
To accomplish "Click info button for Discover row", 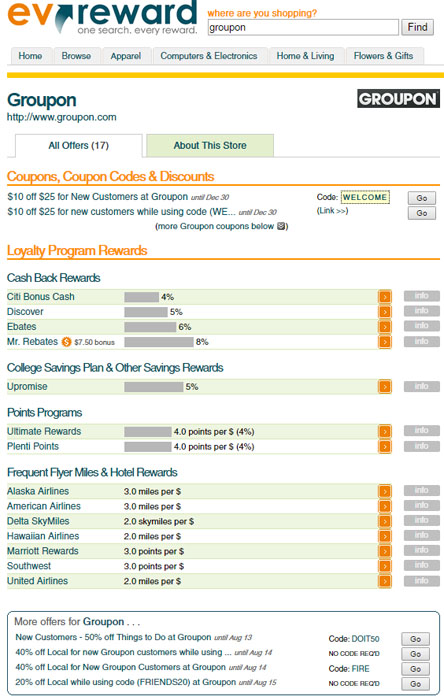I will pos(422,311).
